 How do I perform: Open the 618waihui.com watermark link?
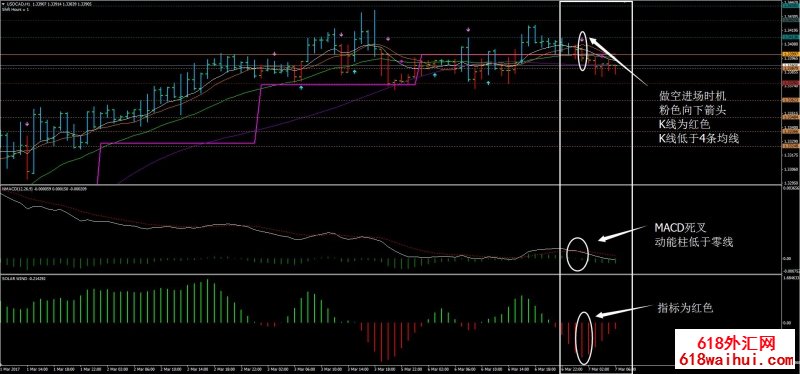tap(737, 359)
